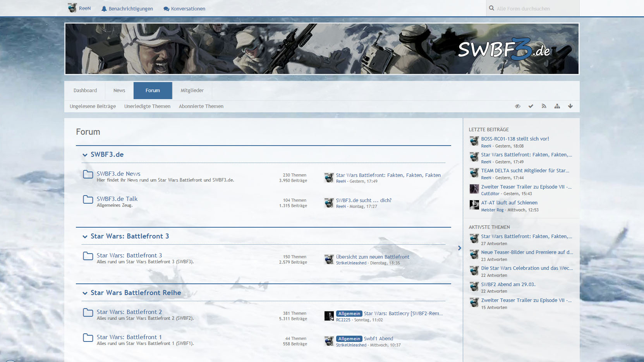Click avatar next to Star Wars Battlefront: Fakten post
The height and width of the screenshot is (362, 644).
point(329,178)
